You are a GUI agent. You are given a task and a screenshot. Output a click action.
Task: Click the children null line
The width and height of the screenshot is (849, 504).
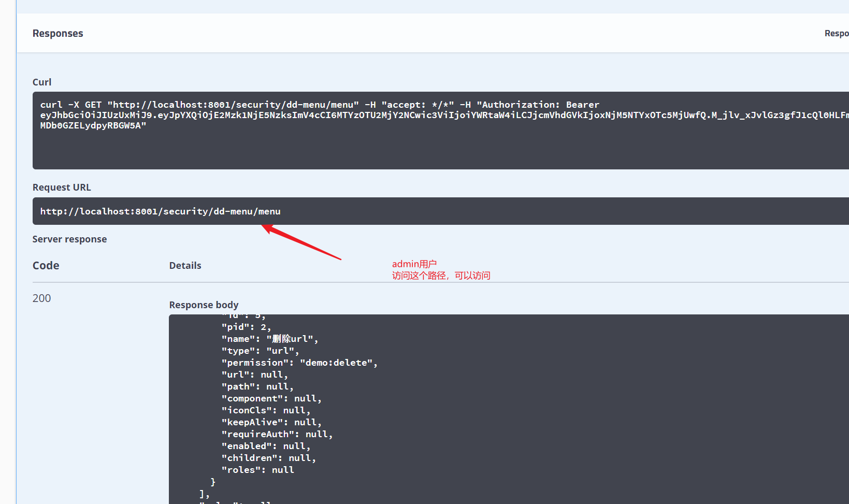click(268, 457)
